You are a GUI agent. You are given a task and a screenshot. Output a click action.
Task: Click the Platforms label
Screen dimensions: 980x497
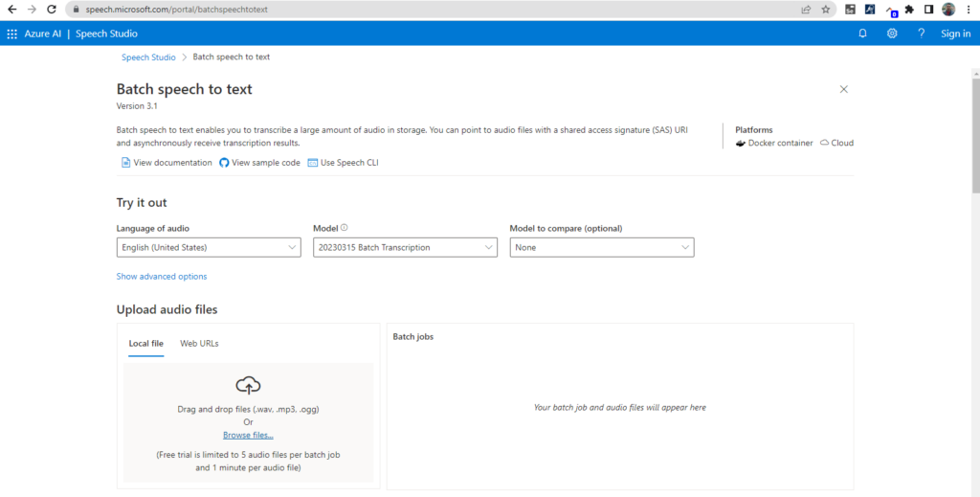[754, 130]
